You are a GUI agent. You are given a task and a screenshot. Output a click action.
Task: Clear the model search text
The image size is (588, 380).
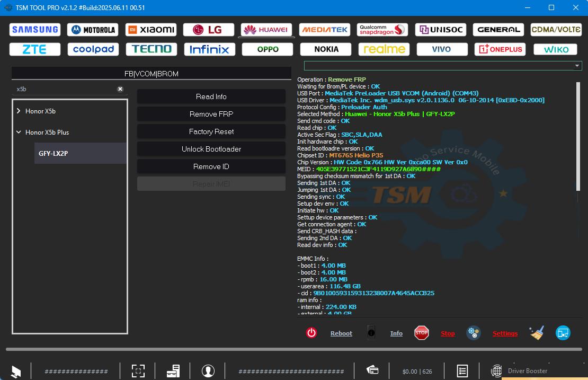point(120,89)
